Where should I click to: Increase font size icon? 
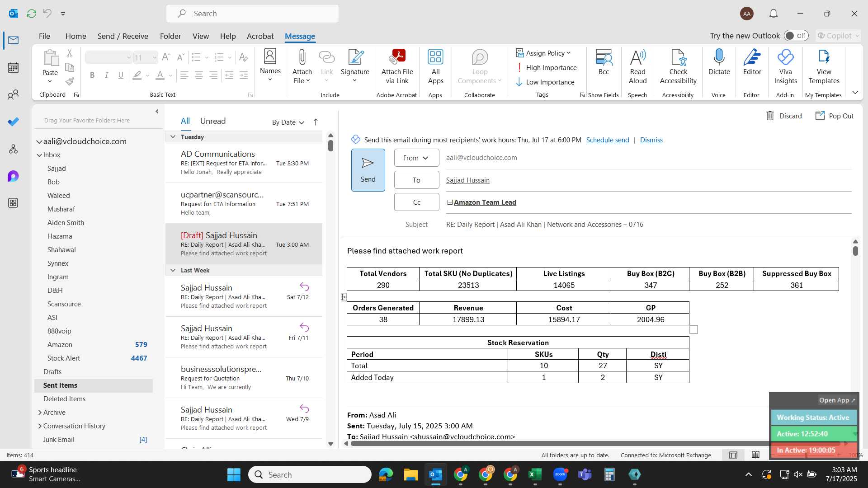[166, 57]
